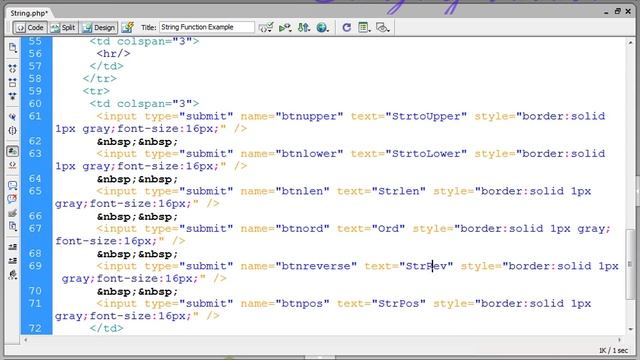Click Apply Comment icon
Screen dimensions: 640x360
[13, 186]
